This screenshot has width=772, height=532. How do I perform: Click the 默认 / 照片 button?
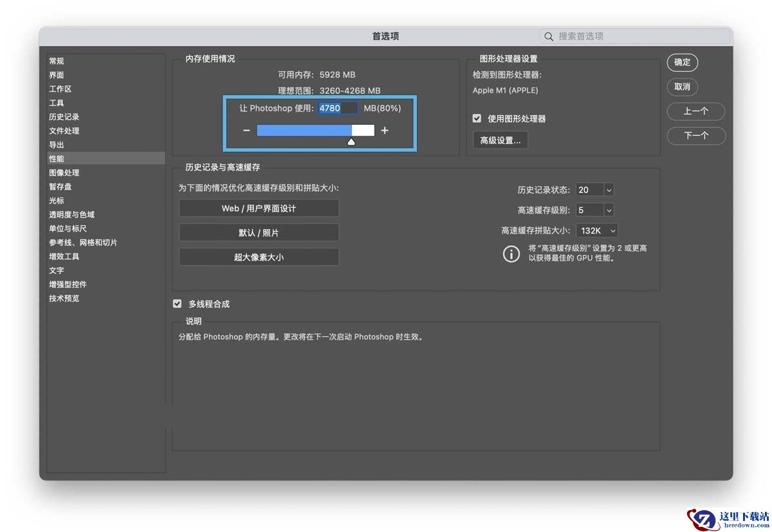tap(259, 233)
